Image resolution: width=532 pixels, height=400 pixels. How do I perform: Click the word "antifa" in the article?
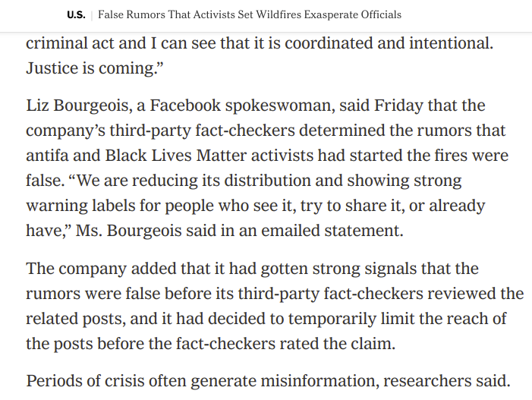(47, 156)
